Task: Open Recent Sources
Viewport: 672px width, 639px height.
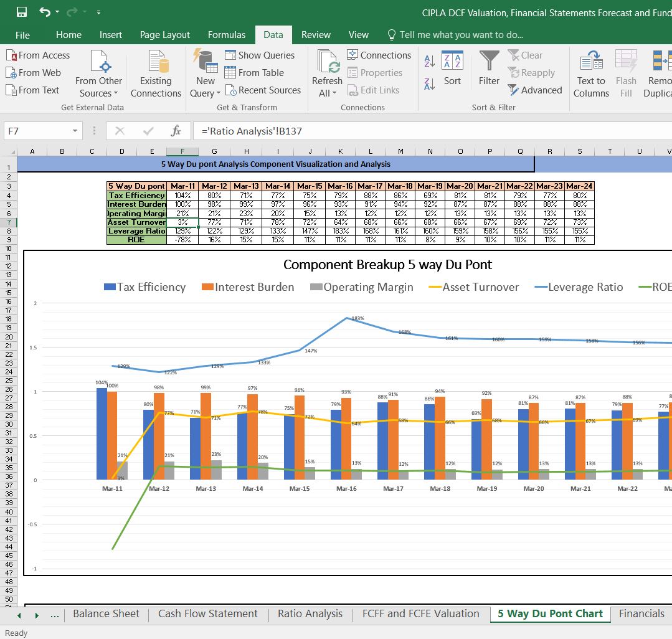Action: pos(263,90)
